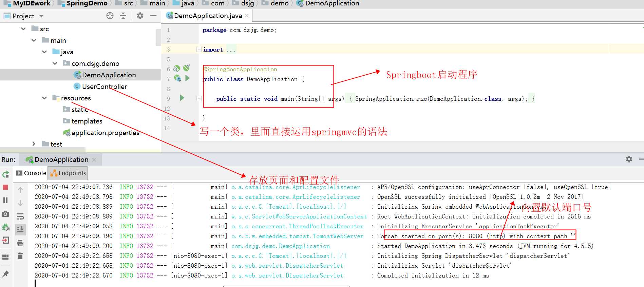
Task: Close the DemoApplication.java editor tab
Action: tap(247, 16)
